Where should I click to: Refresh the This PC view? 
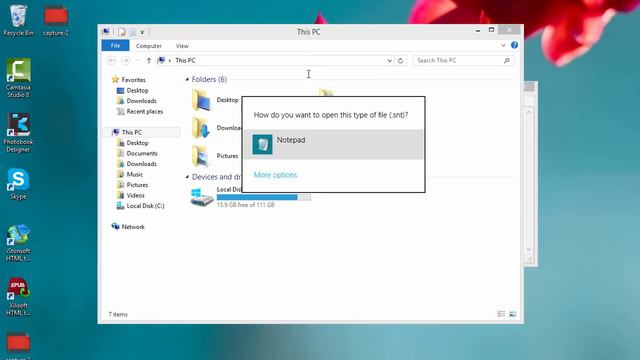pos(400,60)
